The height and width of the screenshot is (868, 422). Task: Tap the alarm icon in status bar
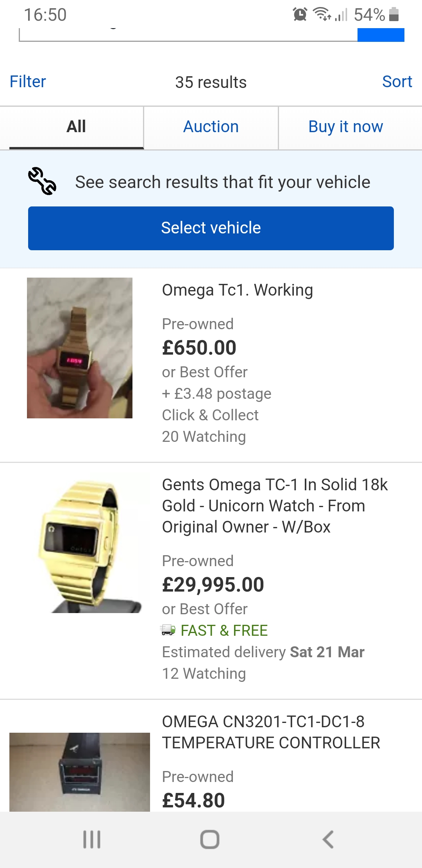300,14
